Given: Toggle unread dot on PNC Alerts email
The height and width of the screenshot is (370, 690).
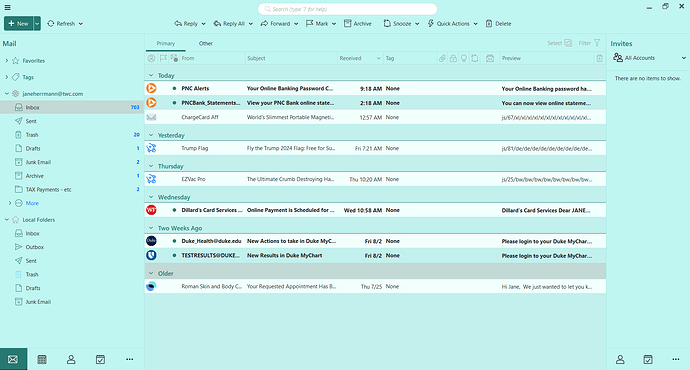Looking at the screenshot, I should pos(174,88).
